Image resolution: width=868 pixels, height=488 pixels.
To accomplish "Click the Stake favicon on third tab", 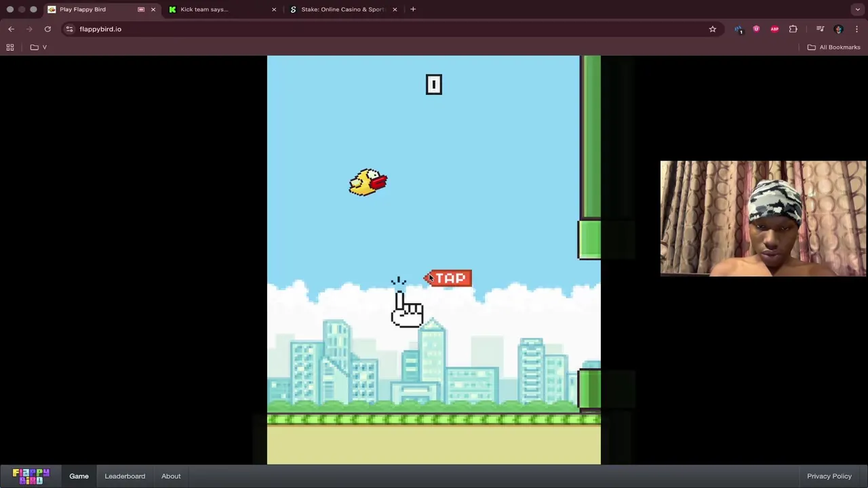I will click(x=293, y=9).
